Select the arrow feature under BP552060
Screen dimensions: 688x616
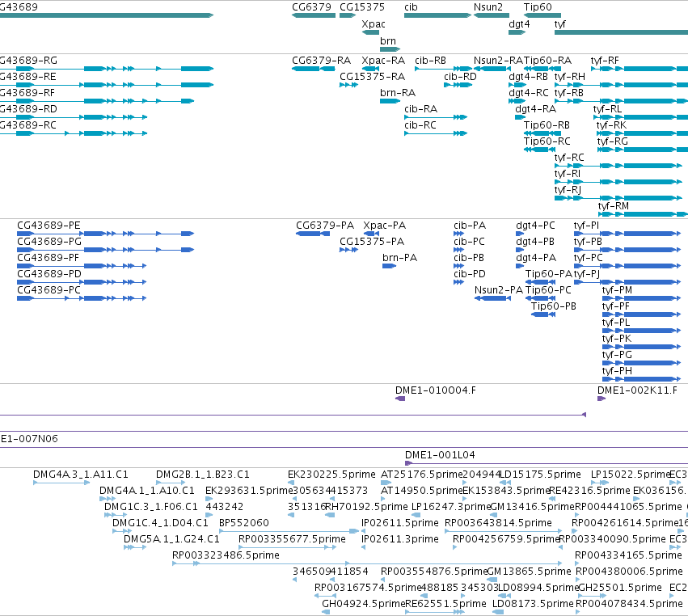click(x=289, y=531)
